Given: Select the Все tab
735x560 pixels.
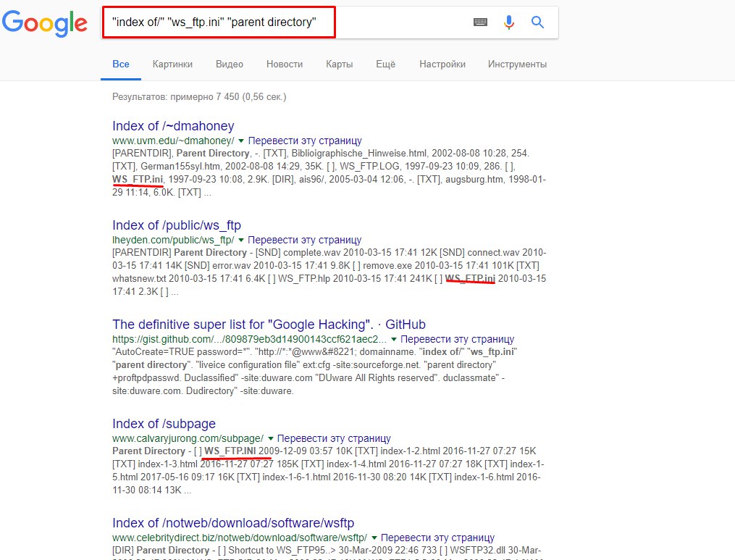Looking at the screenshot, I should tap(121, 64).
